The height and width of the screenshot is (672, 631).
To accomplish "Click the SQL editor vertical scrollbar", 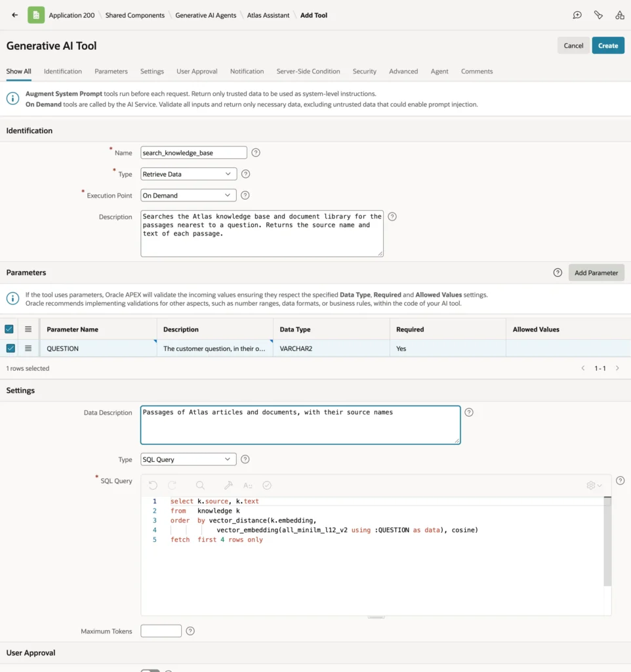I will pos(607,541).
